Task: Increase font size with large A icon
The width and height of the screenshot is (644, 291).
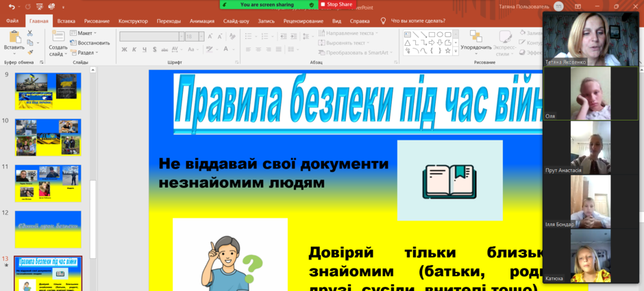Action: 210,36
